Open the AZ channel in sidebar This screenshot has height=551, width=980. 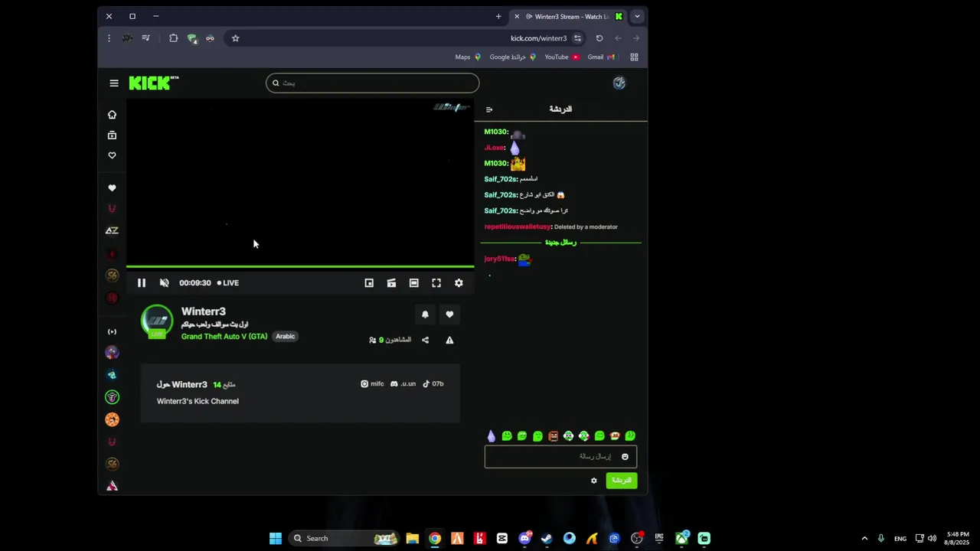[112, 230]
